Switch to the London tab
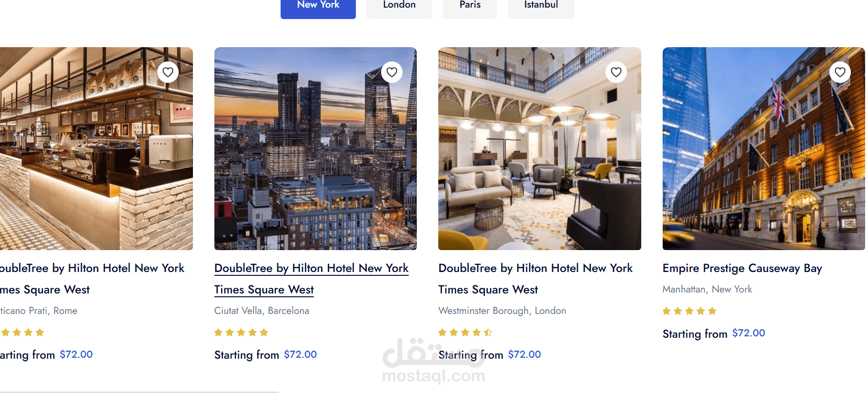868x393 pixels. tap(399, 7)
